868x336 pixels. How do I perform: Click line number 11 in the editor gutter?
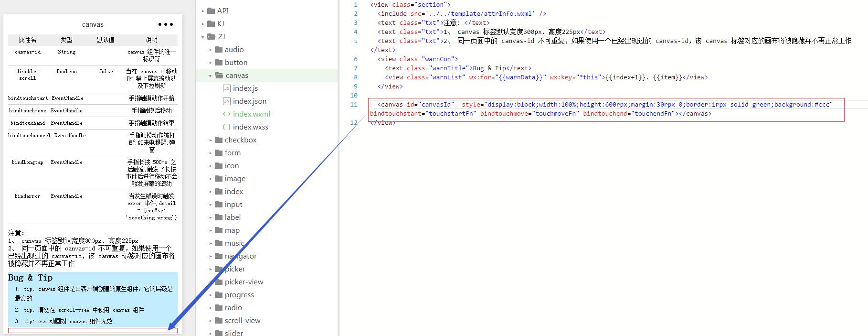(x=354, y=104)
